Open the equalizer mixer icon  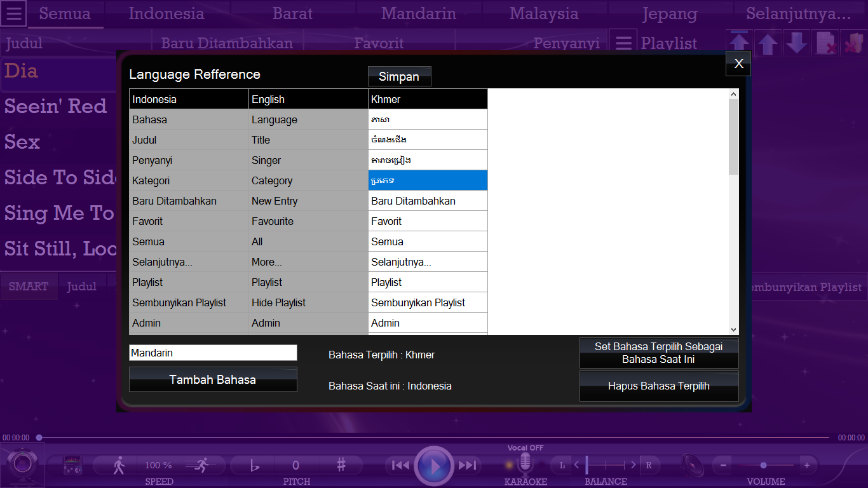point(73,466)
